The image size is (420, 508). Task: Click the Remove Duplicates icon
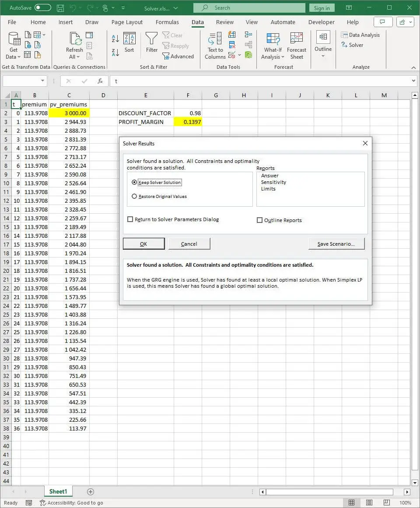click(232, 45)
